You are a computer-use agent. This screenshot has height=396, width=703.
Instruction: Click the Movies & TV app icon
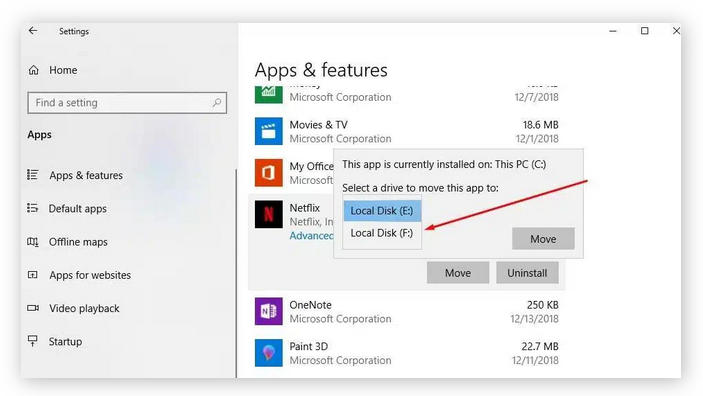[x=269, y=131]
